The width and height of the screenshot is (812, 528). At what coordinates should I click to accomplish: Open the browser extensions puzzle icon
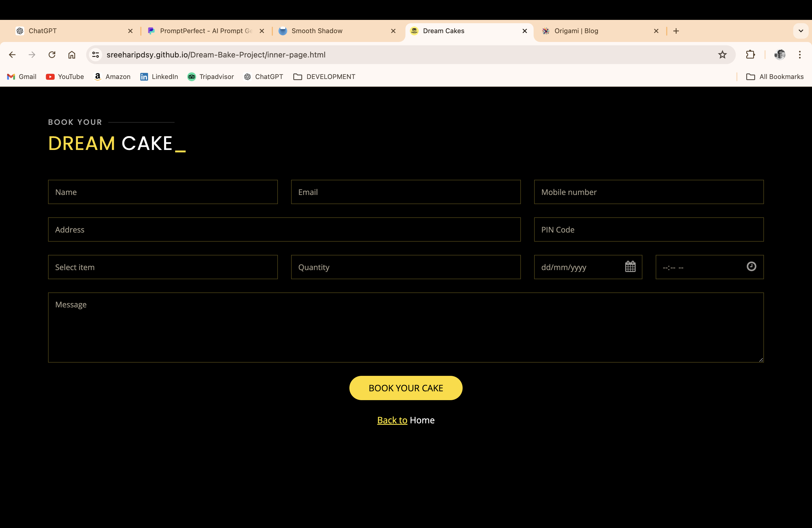click(x=750, y=55)
